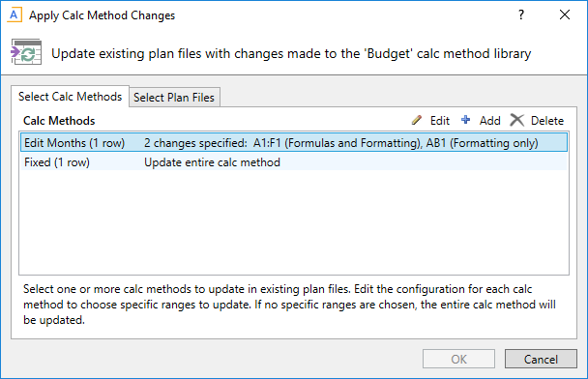The width and height of the screenshot is (588, 379).
Task: Click Update entire calc method text
Action: coord(212,162)
